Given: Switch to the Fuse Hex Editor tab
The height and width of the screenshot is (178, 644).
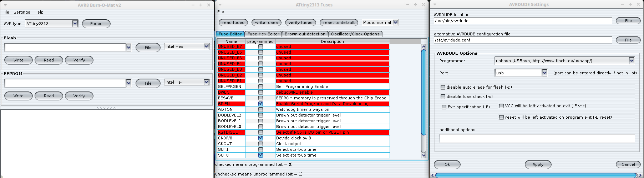Looking at the screenshot, I should (263, 34).
